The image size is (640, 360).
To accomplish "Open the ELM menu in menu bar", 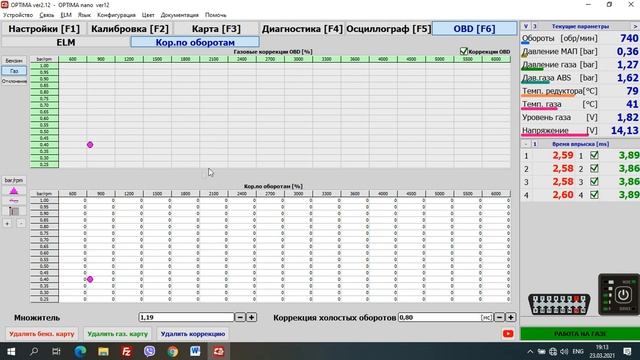I will pyautogui.click(x=66, y=15).
